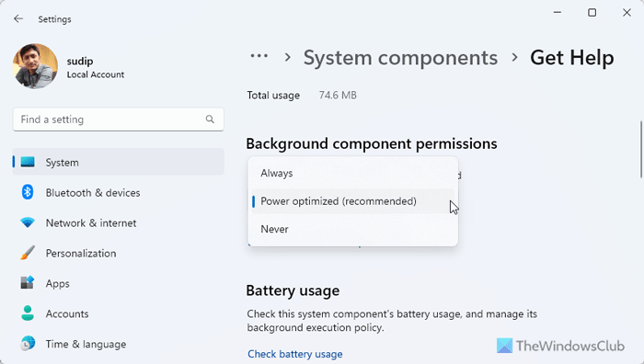The image size is (644, 364).
Task: Select Always background permission
Action: 352,173
